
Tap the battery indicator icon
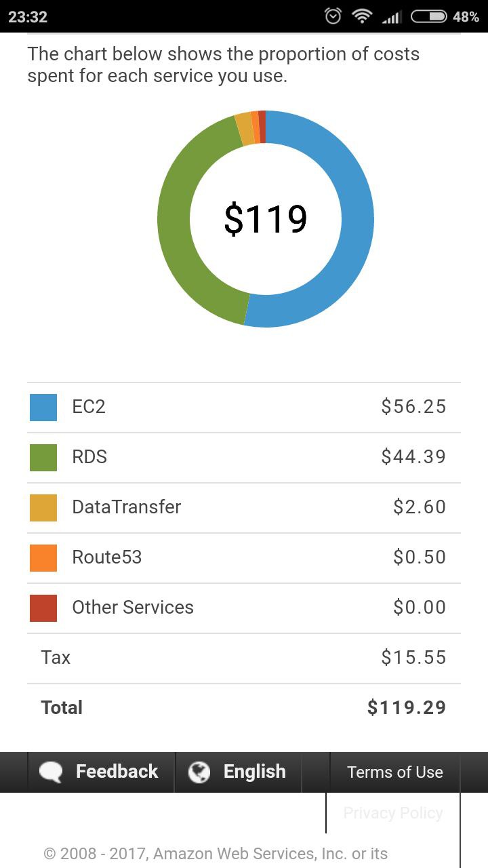click(x=428, y=16)
